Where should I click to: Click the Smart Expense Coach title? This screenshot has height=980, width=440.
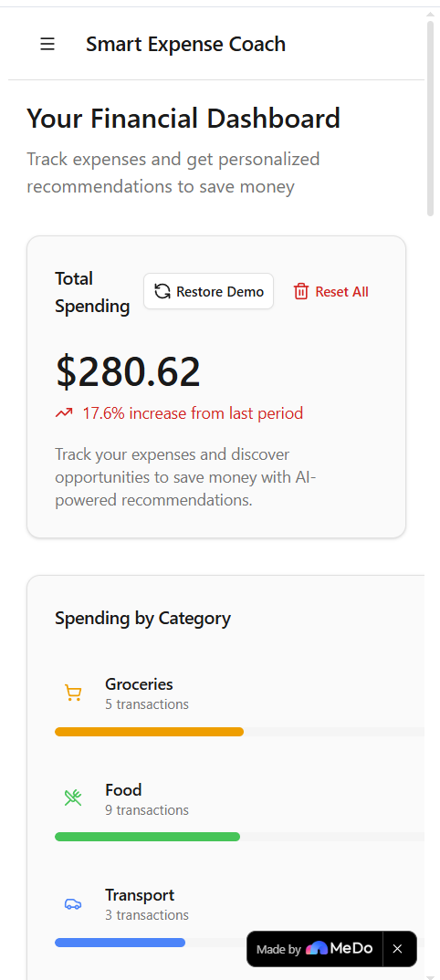[x=185, y=44]
